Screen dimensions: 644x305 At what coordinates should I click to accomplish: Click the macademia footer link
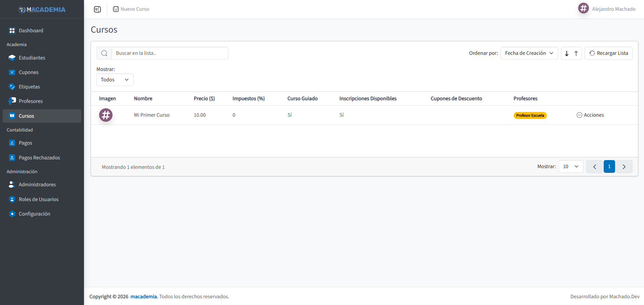[x=144, y=296]
